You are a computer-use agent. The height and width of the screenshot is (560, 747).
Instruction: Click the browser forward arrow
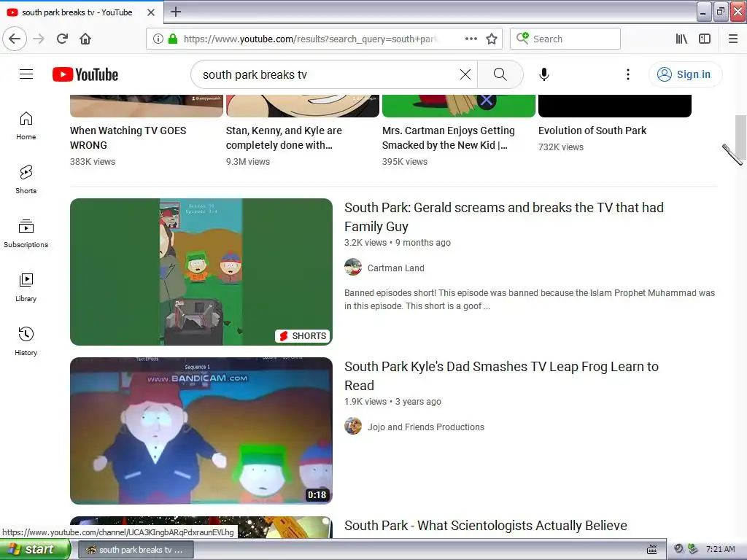(39, 39)
